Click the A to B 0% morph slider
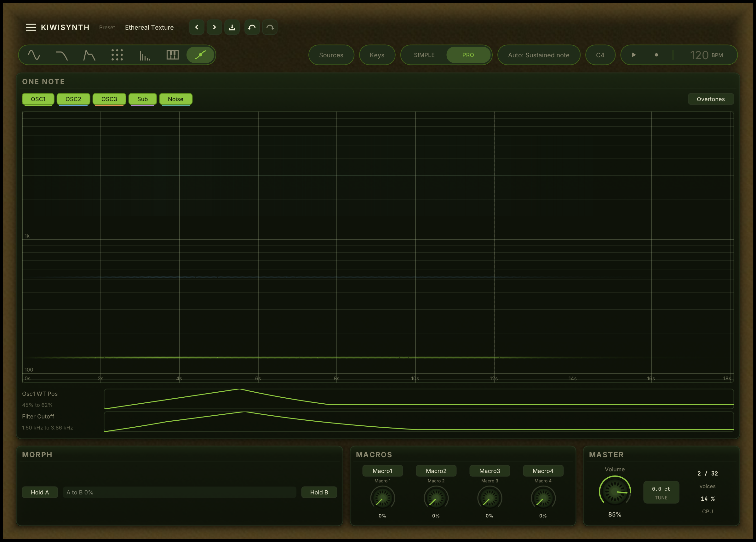Viewport: 756px width, 542px height. click(x=180, y=492)
